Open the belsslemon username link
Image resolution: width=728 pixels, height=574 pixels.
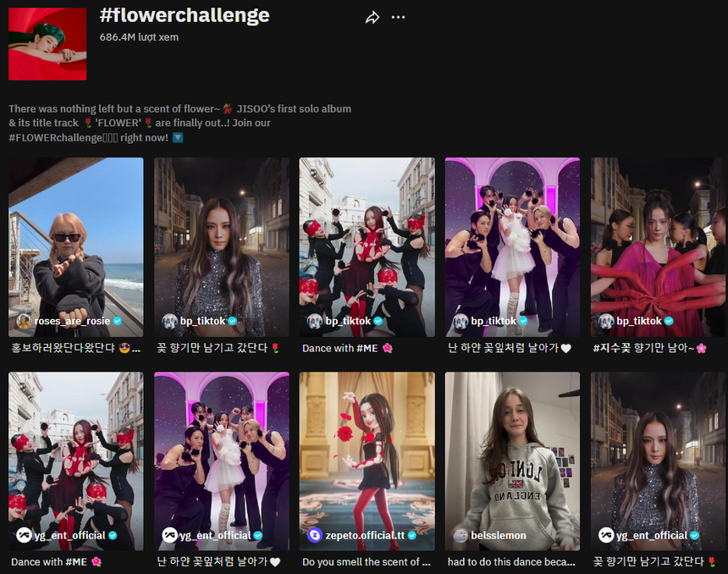point(499,535)
